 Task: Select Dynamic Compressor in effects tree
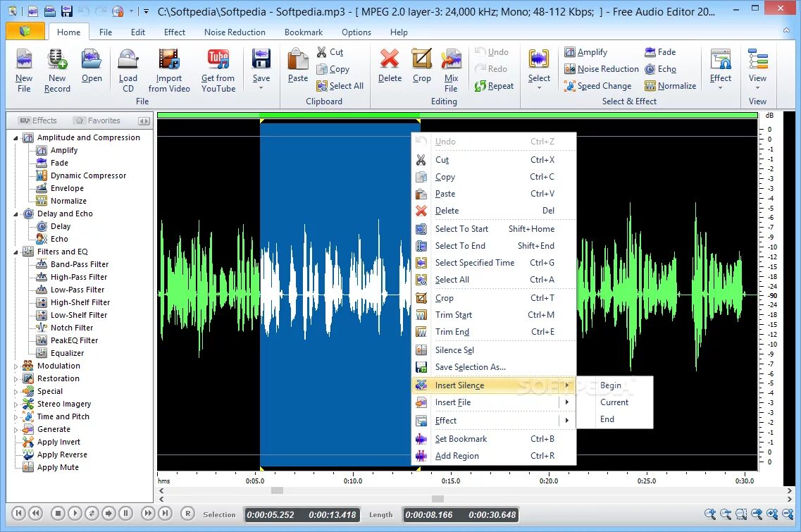pyautogui.click(x=88, y=175)
